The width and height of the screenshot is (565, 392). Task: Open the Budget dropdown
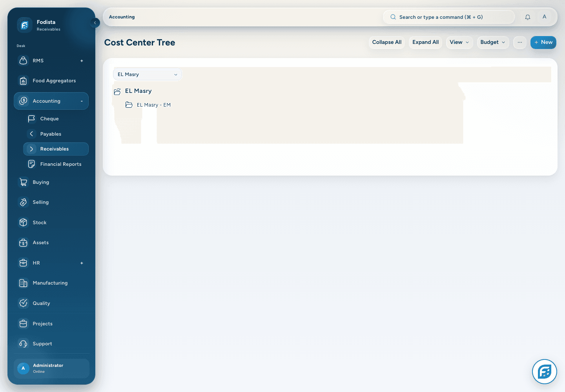point(493,42)
